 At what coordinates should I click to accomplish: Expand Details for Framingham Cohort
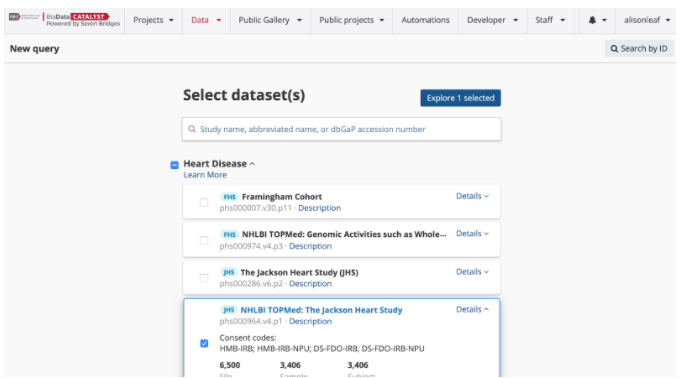[472, 196]
